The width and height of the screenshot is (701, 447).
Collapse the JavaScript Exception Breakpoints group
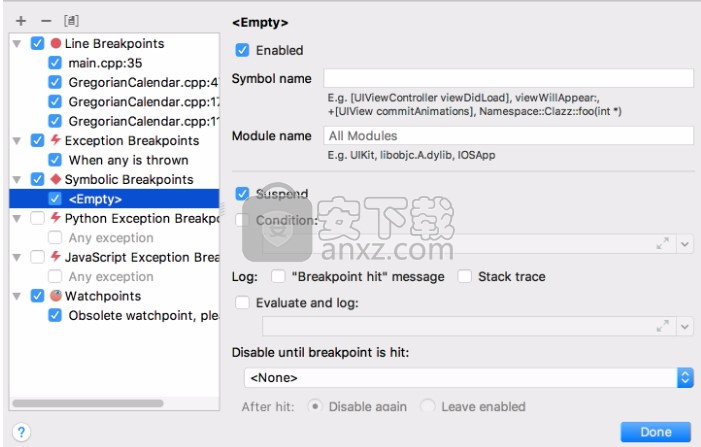[17, 257]
